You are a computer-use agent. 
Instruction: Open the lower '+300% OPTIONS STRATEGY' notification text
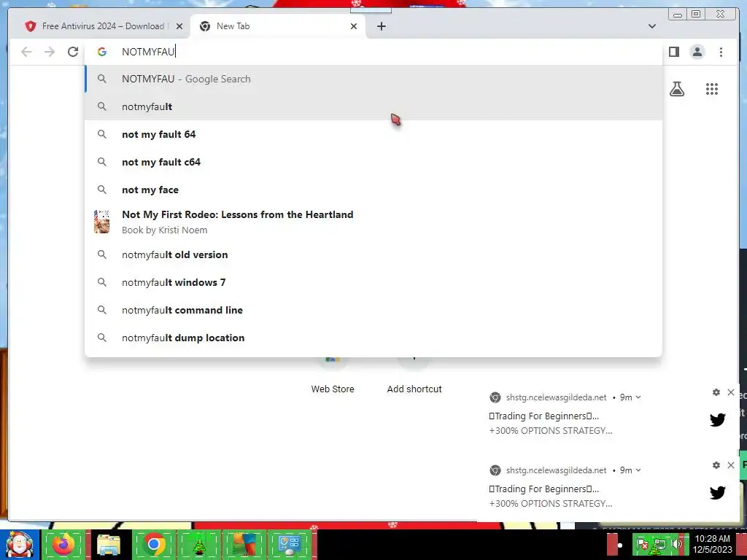click(551, 503)
